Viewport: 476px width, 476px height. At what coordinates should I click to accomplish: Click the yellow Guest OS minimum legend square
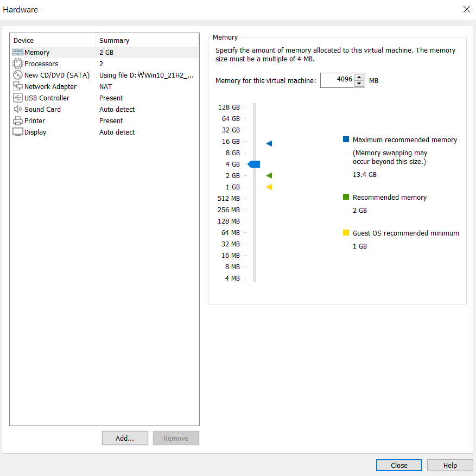tap(346, 233)
